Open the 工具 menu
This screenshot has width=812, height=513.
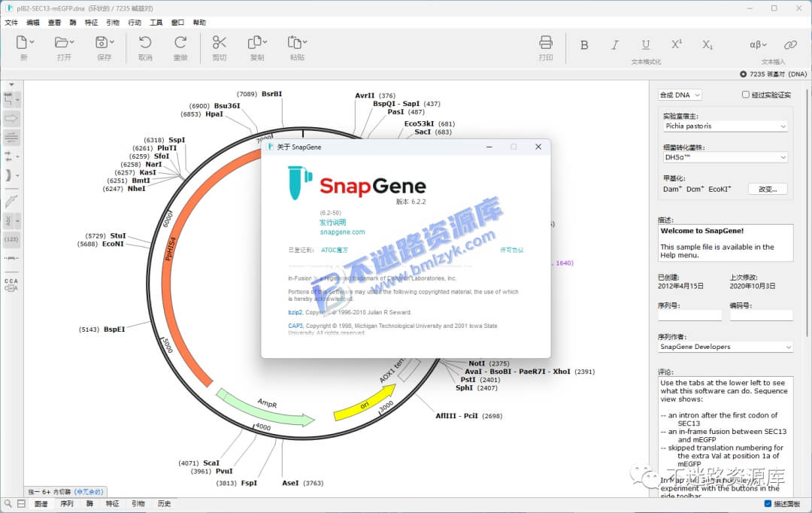pos(156,23)
